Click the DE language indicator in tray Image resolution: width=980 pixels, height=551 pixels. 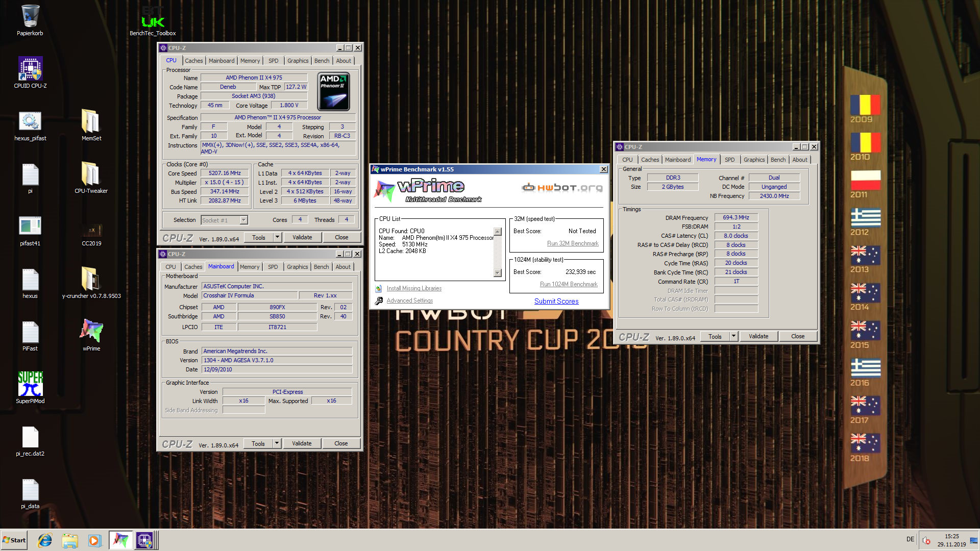(x=910, y=539)
